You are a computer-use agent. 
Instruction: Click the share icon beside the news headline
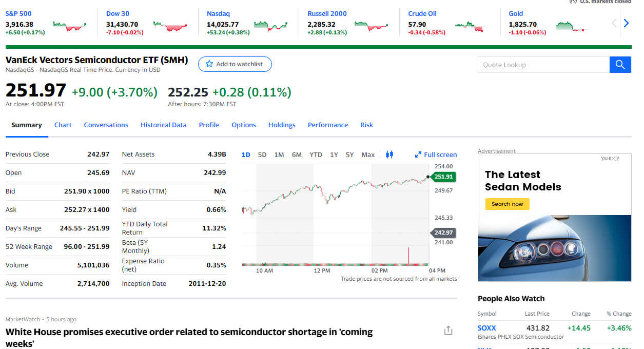point(448,331)
